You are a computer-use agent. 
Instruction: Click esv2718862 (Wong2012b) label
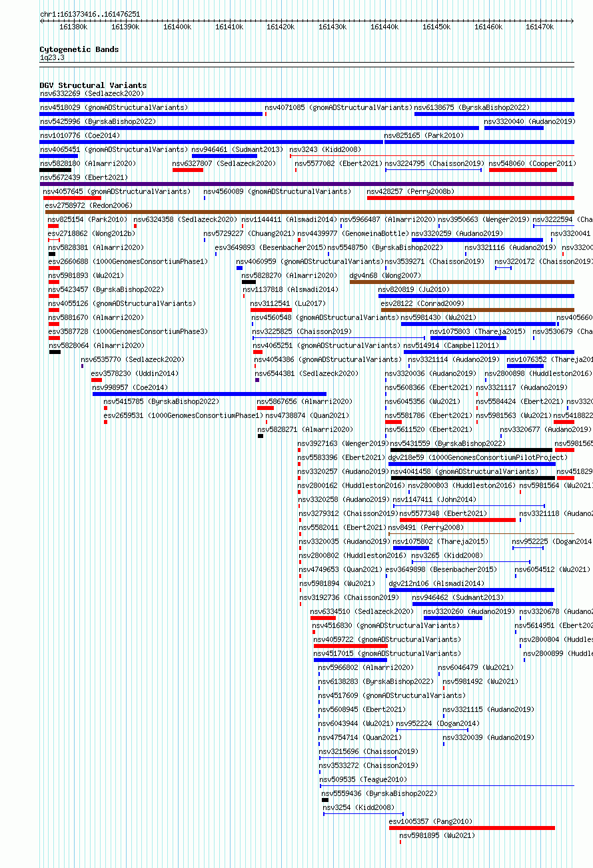click(x=91, y=233)
